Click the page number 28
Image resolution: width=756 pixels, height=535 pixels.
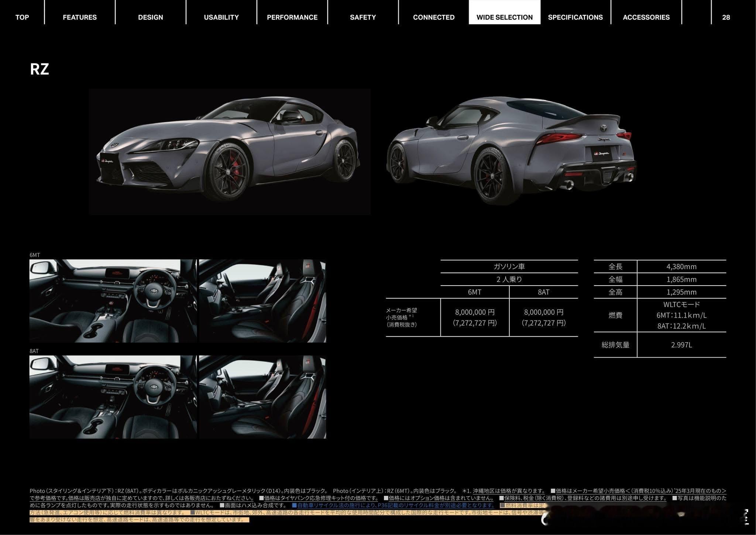[726, 17]
